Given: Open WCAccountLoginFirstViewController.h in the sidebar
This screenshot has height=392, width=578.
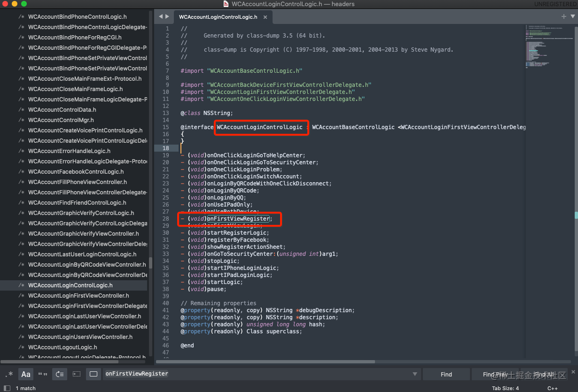Looking at the screenshot, I should 78,296.
